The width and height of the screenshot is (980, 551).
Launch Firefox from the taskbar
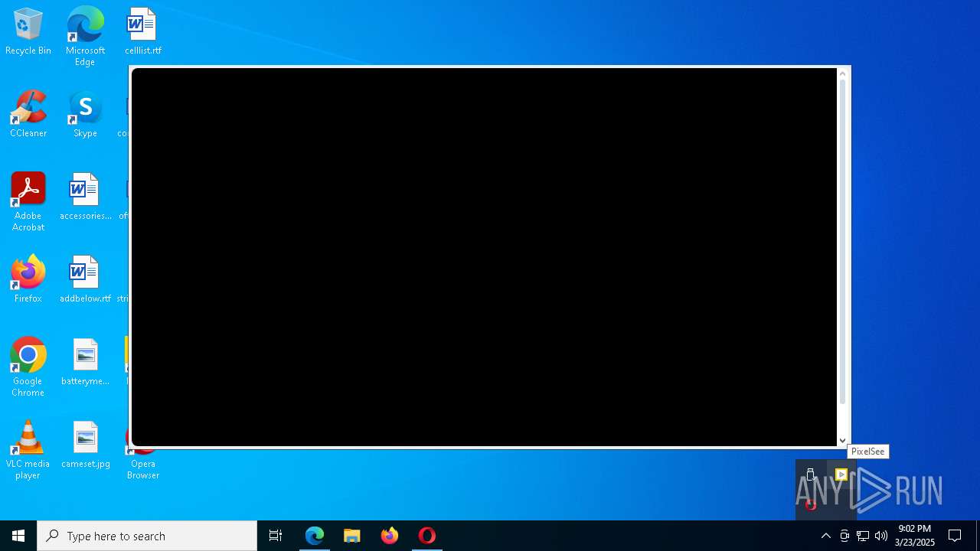(390, 536)
